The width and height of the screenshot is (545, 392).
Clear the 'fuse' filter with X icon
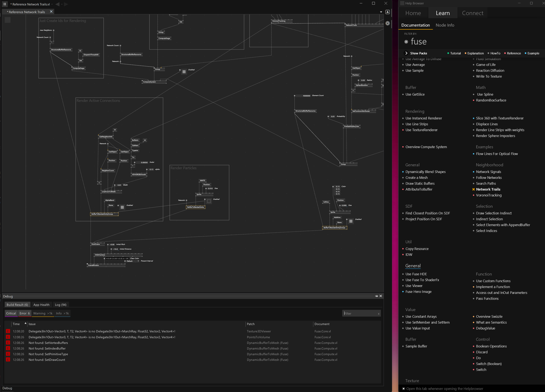click(x=406, y=42)
